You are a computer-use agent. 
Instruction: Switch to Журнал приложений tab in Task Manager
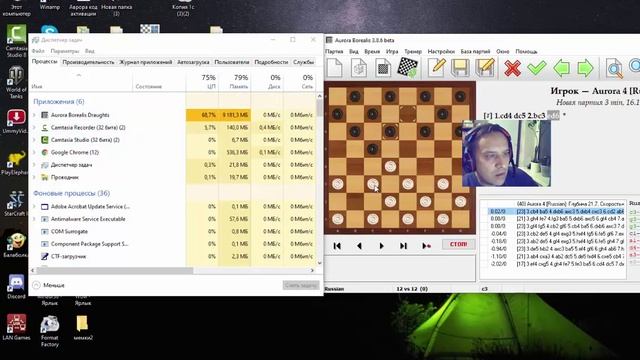(145, 62)
